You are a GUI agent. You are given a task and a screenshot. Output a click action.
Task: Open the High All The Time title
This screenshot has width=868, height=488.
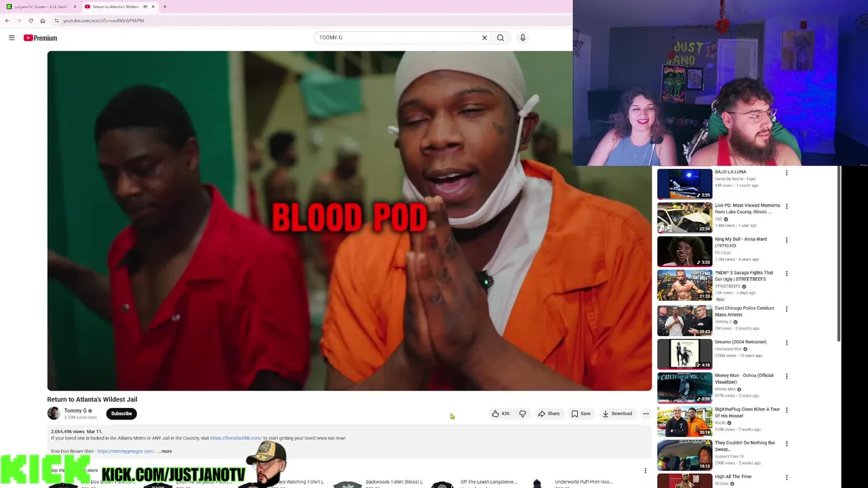pyautogui.click(x=733, y=476)
